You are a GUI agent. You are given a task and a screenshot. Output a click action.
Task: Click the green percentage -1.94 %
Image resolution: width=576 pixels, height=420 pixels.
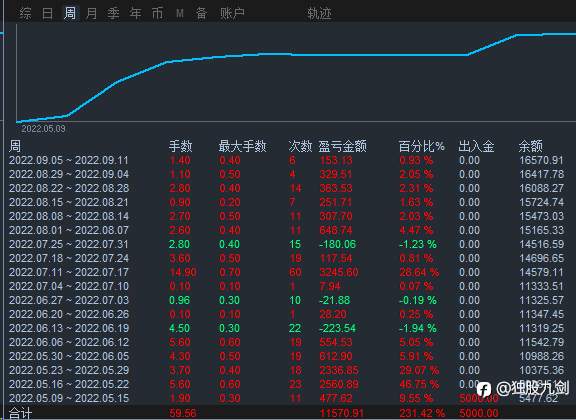point(418,328)
